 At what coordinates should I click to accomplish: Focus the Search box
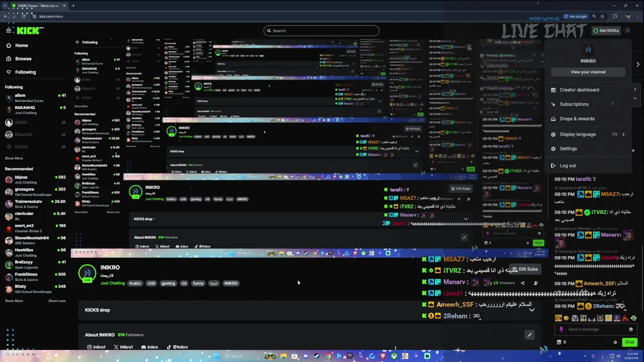coord(321,31)
